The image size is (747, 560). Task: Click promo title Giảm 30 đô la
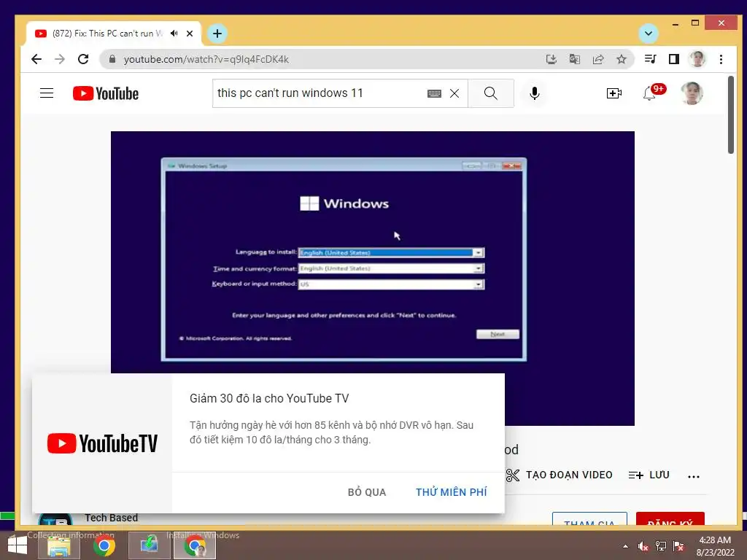[269, 398]
